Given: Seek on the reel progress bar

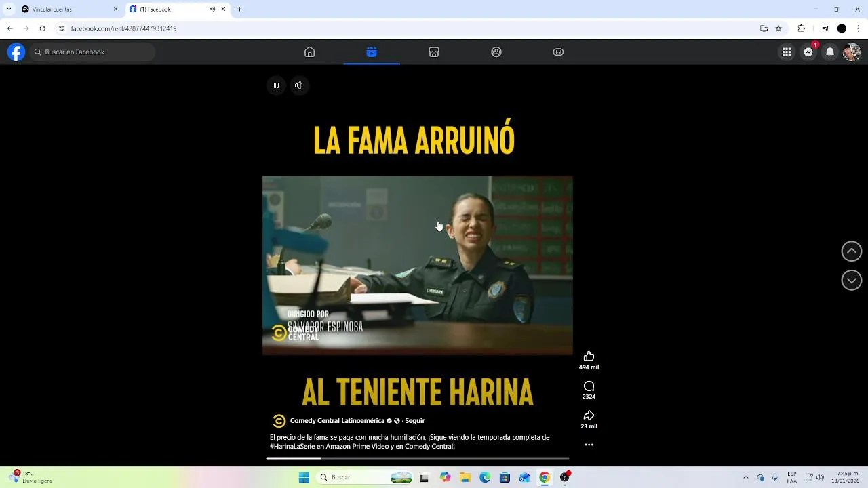Looking at the screenshot, I should (x=418, y=459).
